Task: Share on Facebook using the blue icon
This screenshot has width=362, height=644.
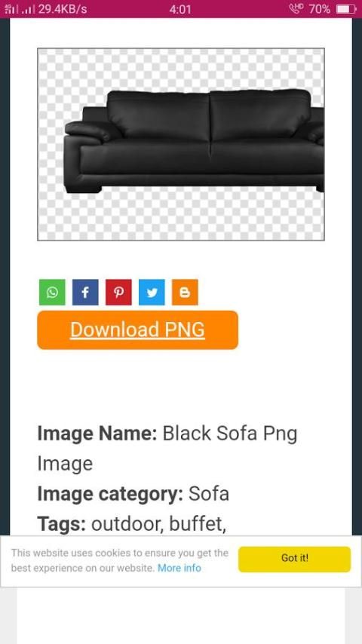Action: click(x=85, y=292)
